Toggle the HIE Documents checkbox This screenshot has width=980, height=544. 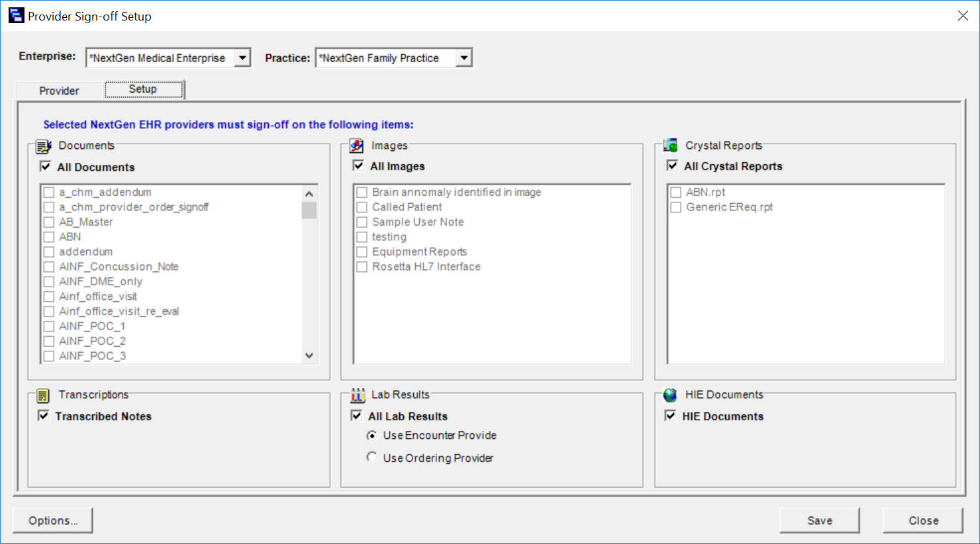670,416
